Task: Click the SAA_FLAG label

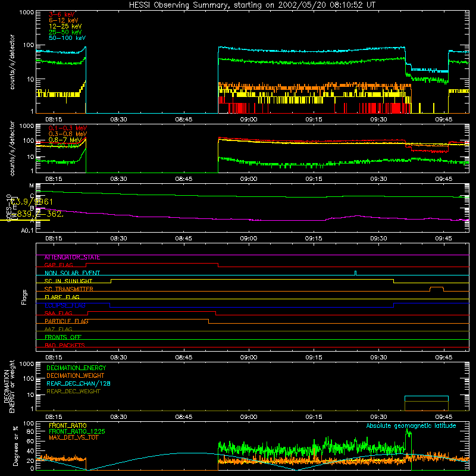Action: (x=58, y=313)
